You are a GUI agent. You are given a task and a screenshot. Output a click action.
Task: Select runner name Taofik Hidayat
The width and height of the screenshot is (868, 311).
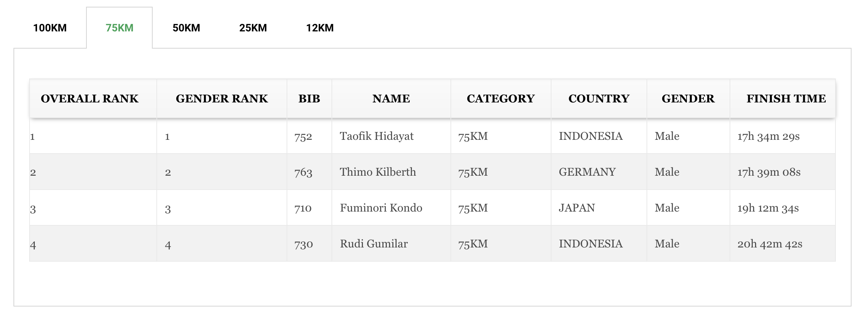[x=376, y=136]
